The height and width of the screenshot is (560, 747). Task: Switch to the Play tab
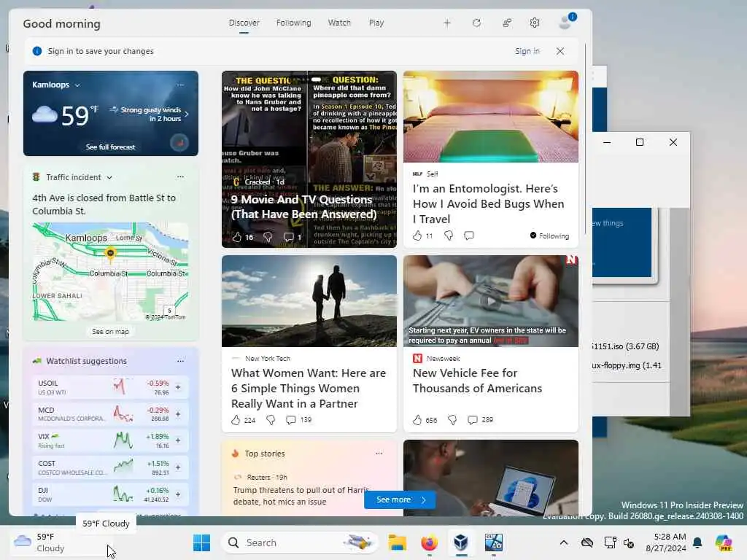(x=376, y=23)
